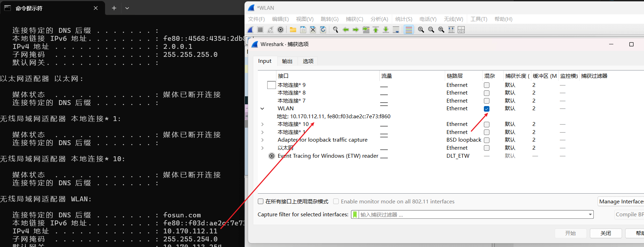Open Manage Interfaces
The width and height of the screenshot is (644, 247).
coord(621,201)
